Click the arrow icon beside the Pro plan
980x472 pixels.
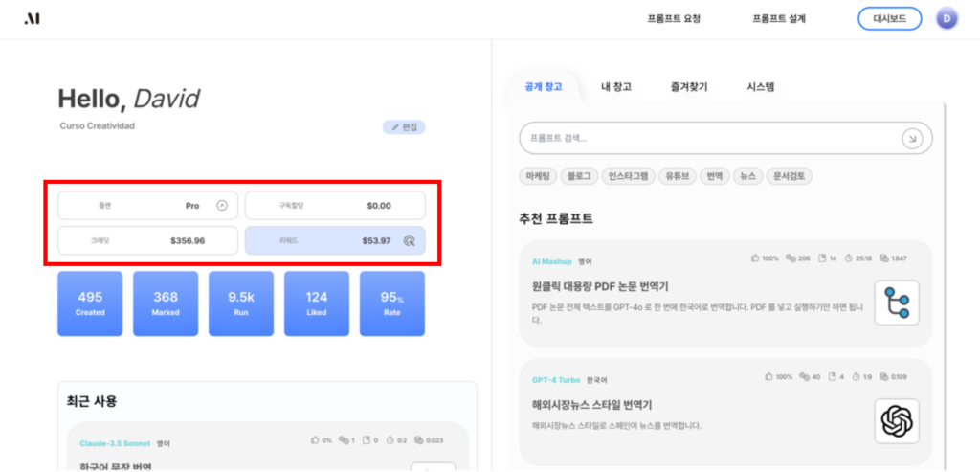point(222,205)
